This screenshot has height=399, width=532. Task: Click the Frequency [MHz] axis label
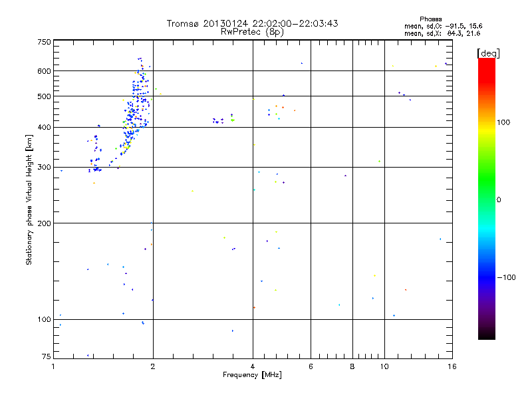[252, 376]
